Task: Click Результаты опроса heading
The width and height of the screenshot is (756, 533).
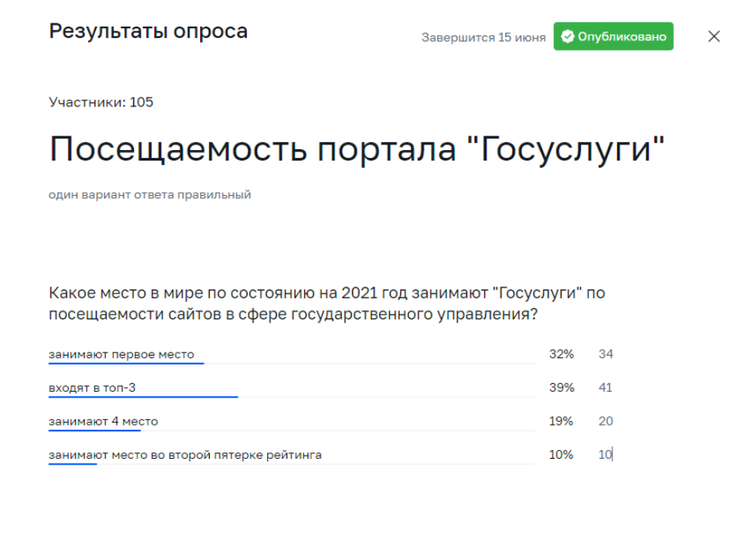Action: point(148,31)
